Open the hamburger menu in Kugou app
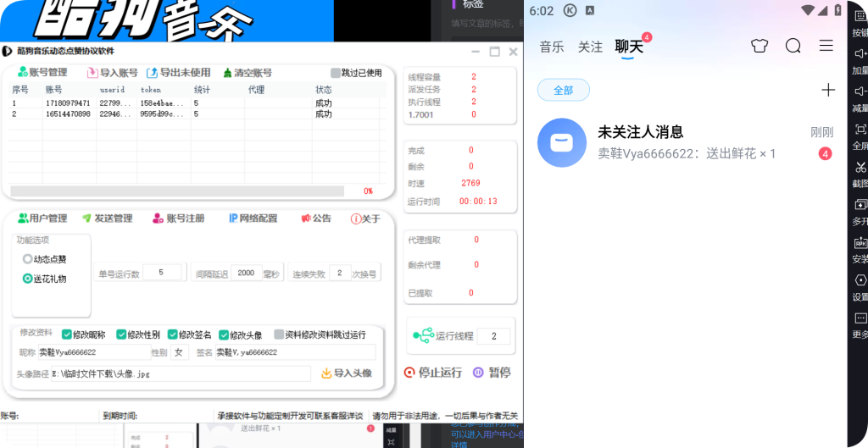This screenshot has height=448, width=868. pos(826,46)
